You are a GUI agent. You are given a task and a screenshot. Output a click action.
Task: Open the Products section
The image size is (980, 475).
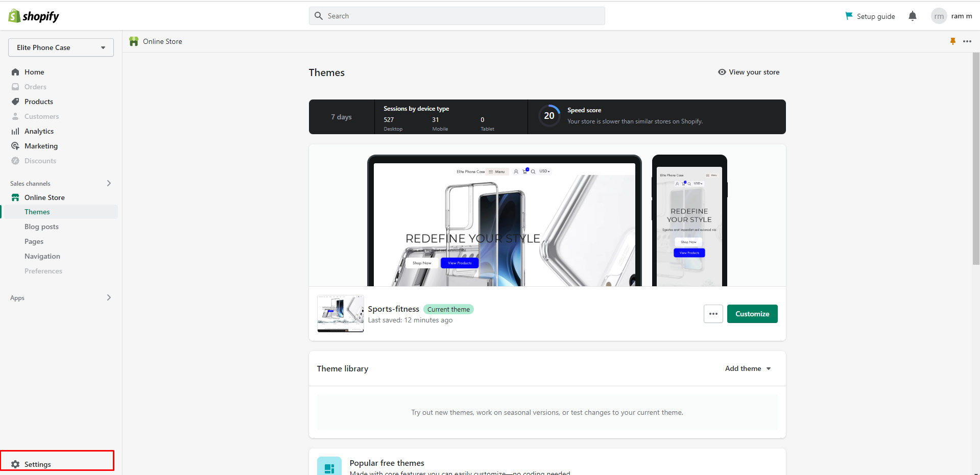pyautogui.click(x=39, y=102)
